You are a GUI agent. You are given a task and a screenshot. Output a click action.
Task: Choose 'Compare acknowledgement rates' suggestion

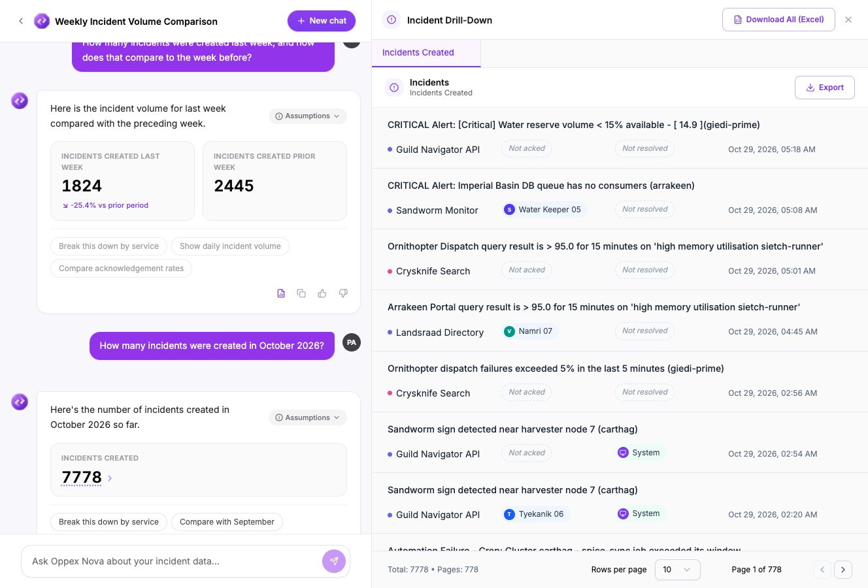121,269
